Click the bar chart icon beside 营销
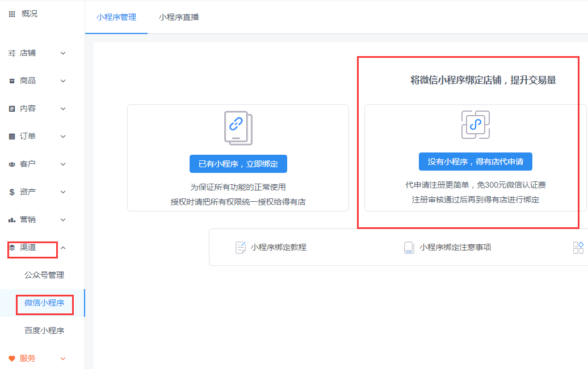588x369 pixels. click(12, 220)
